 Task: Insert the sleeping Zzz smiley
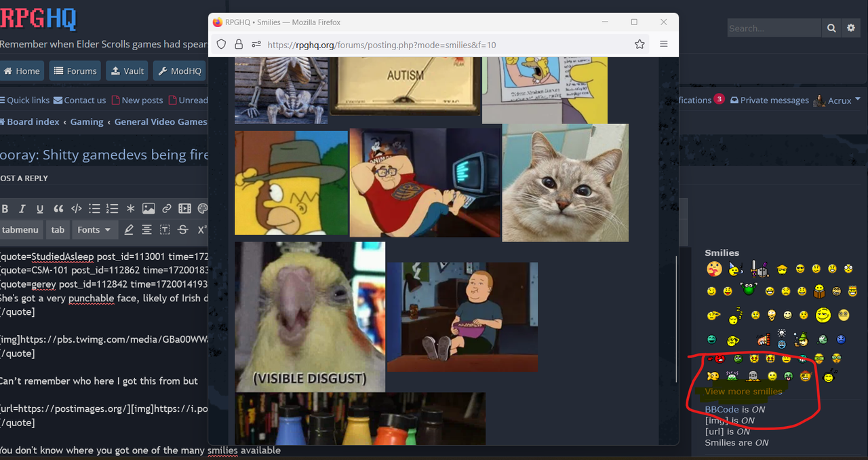[x=735, y=315]
